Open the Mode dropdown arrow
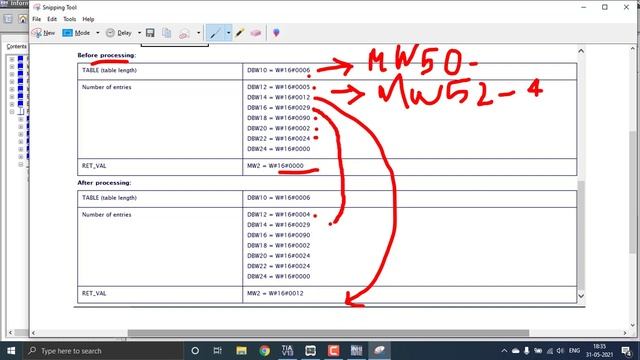This screenshot has width=640, height=360. click(x=98, y=33)
